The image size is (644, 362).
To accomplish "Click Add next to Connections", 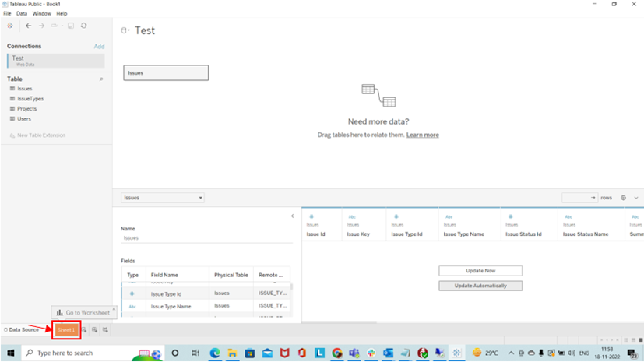I will [x=99, y=47].
